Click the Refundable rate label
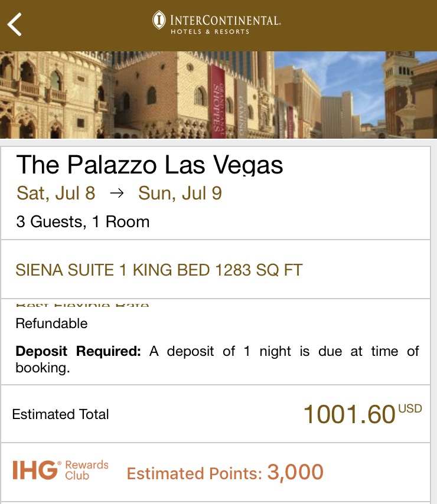The height and width of the screenshot is (504, 437). 51,323
